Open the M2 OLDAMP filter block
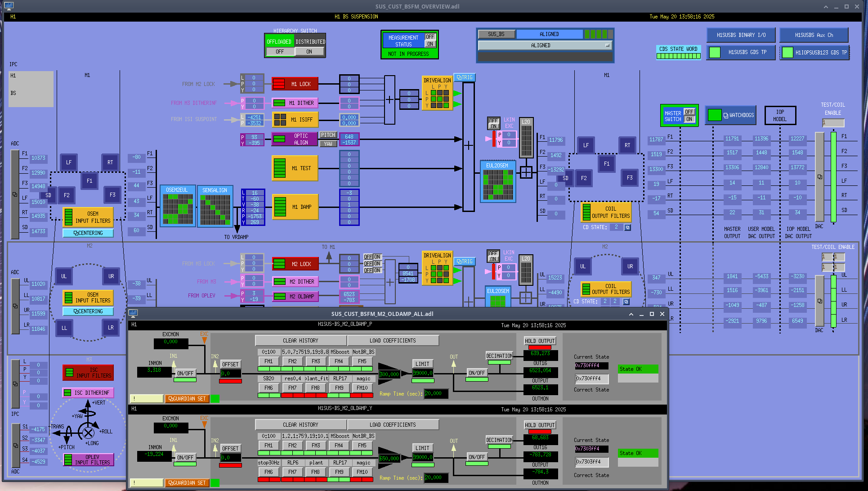 coord(295,296)
